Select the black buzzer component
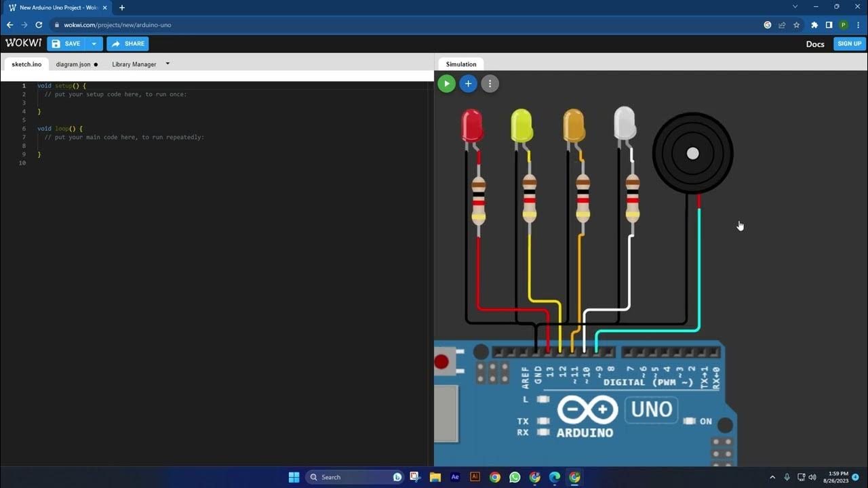Viewport: 868px width, 488px height. [x=692, y=154]
